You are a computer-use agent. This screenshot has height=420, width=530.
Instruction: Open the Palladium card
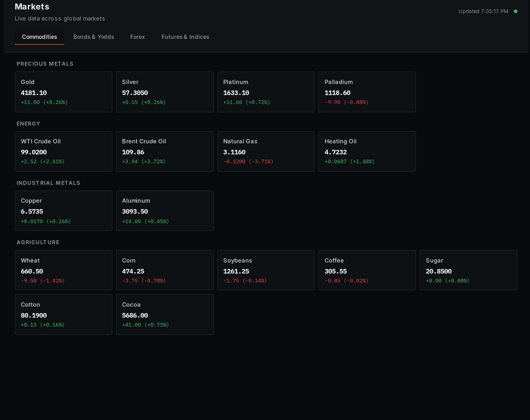pyautogui.click(x=367, y=92)
